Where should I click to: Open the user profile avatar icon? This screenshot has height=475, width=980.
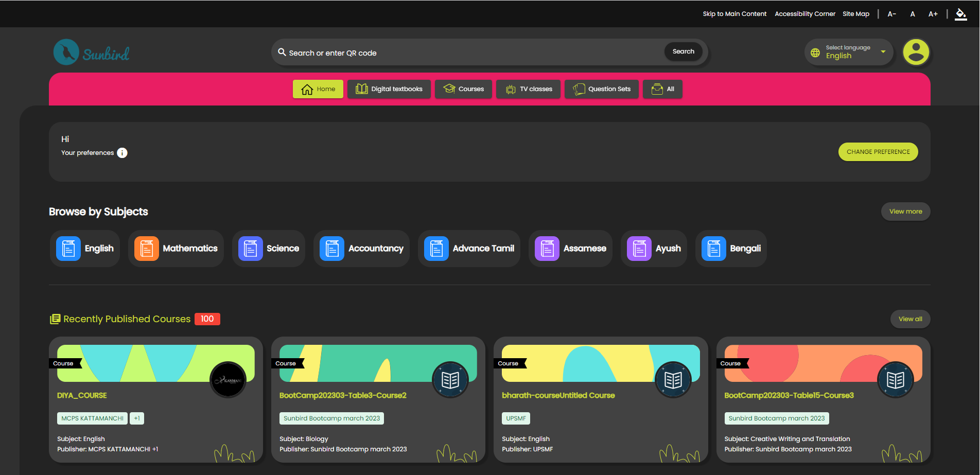coord(916,52)
